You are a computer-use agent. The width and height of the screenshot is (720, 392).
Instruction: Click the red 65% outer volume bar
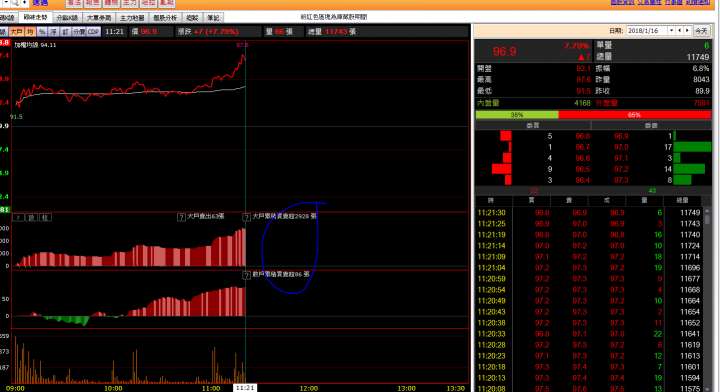635,115
